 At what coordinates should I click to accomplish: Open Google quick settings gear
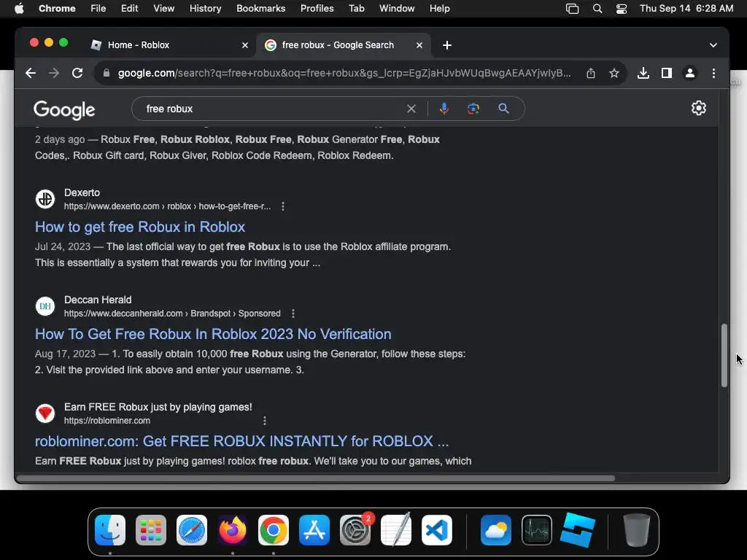[x=698, y=108]
